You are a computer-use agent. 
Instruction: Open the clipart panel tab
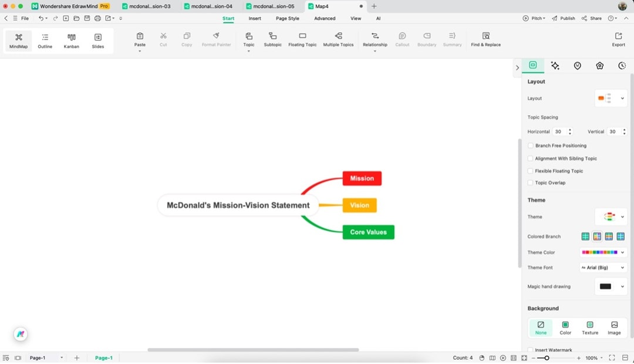point(599,66)
